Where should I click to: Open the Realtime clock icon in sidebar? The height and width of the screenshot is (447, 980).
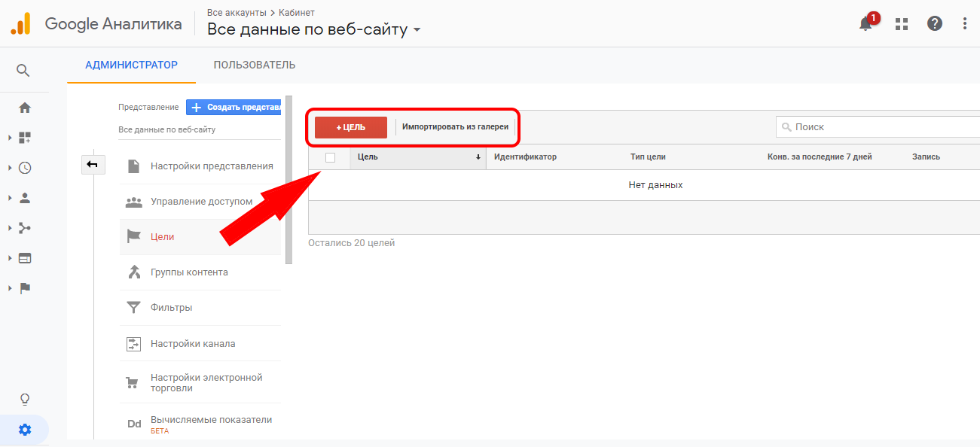pyautogui.click(x=25, y=168)
